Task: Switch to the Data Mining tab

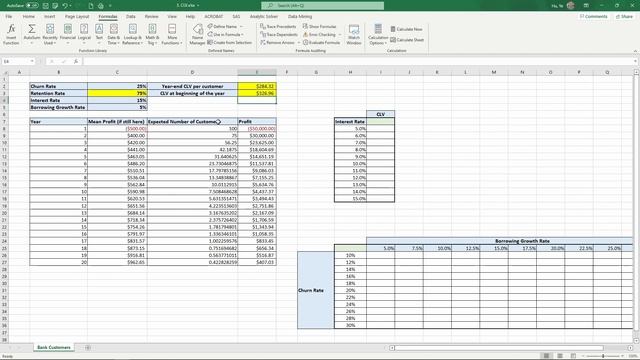Action: 300,16
